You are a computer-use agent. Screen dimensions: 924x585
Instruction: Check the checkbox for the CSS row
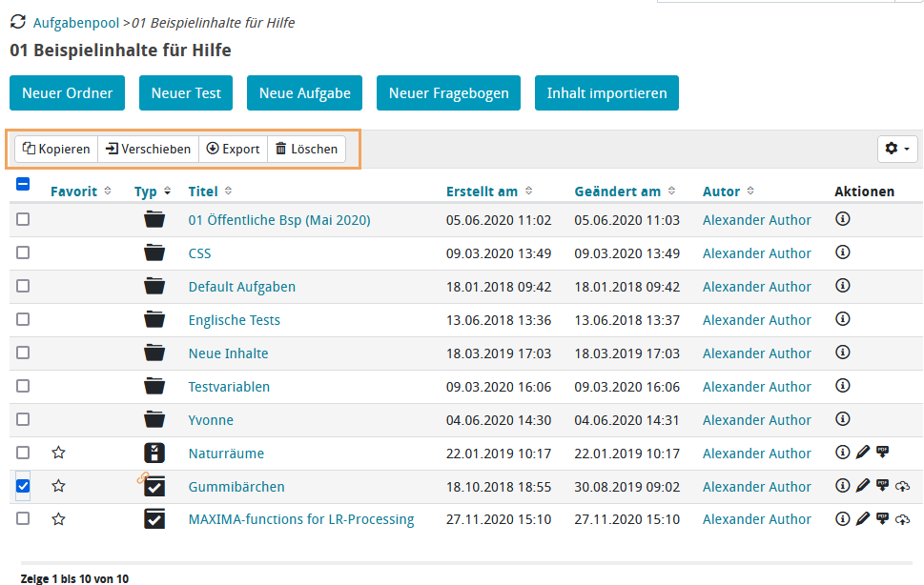pyautogui.click(x=22, y=252)
